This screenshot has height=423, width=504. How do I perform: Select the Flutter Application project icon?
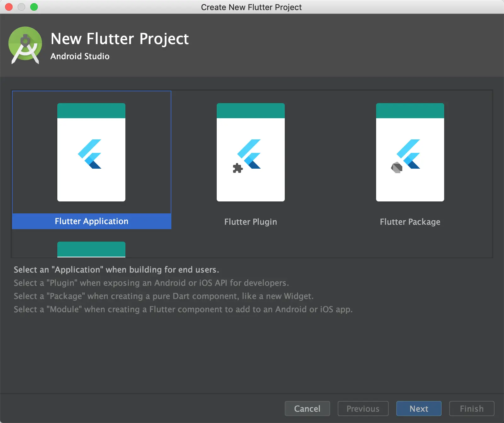91,152
